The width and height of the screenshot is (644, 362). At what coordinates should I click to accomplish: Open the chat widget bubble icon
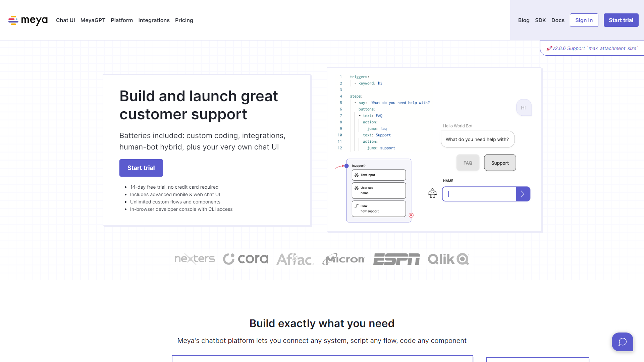tap(622, 342)
